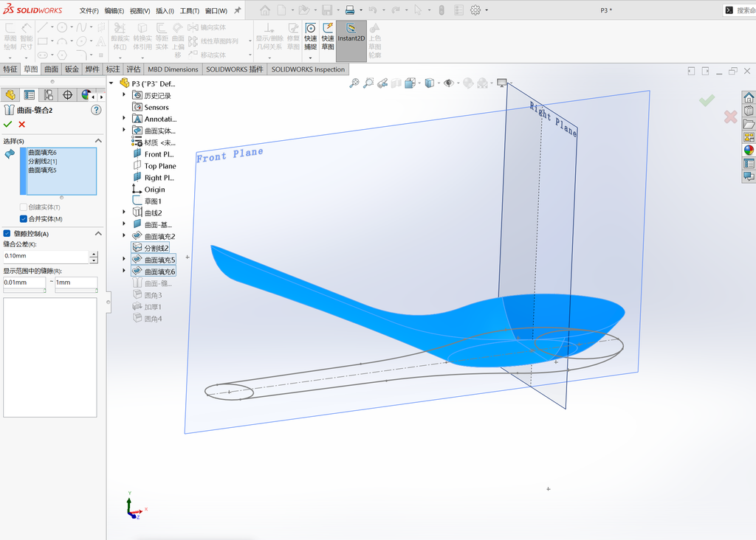The image size is (756, 540).
Task: Open the Display Style cube icon
Action: pyautogui.click(x=429, y=83)
